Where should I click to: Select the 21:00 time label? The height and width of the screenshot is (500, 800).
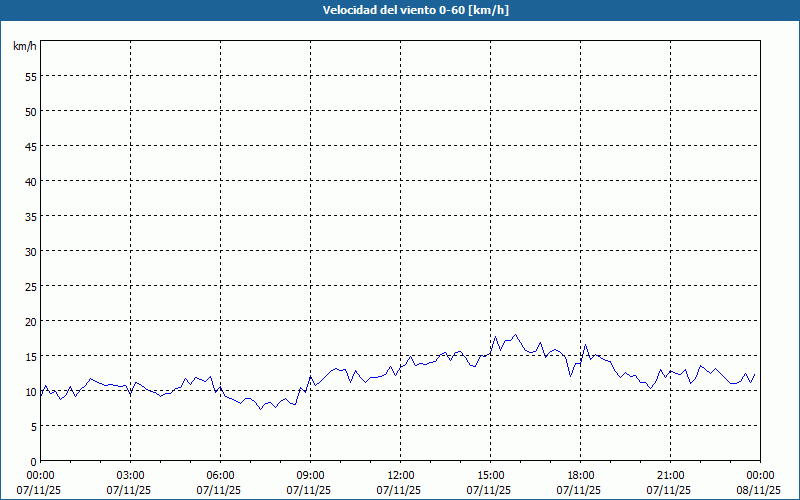point(670,475)
